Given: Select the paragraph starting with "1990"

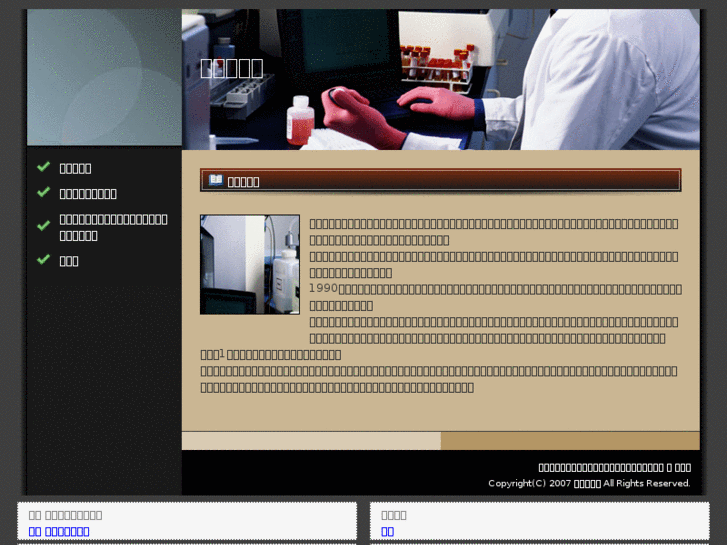Looking at the screenshot, I should [x=495, y=297].
